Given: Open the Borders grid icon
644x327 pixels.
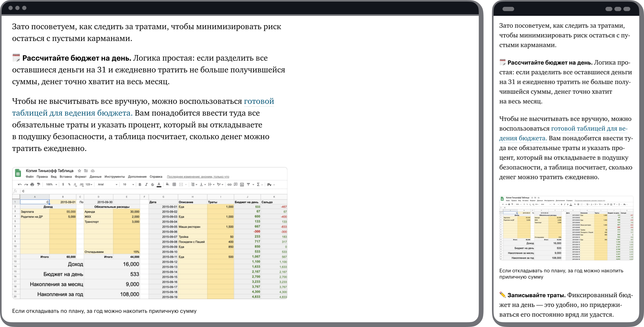Looking at the screenshot, I should pyautogui.click(x=174, y=185).
